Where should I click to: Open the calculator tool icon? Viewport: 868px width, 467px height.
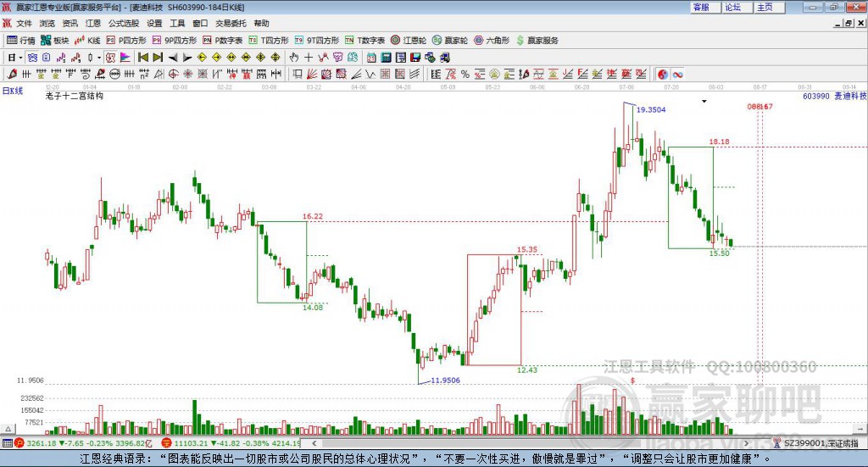tap(387, 57)
